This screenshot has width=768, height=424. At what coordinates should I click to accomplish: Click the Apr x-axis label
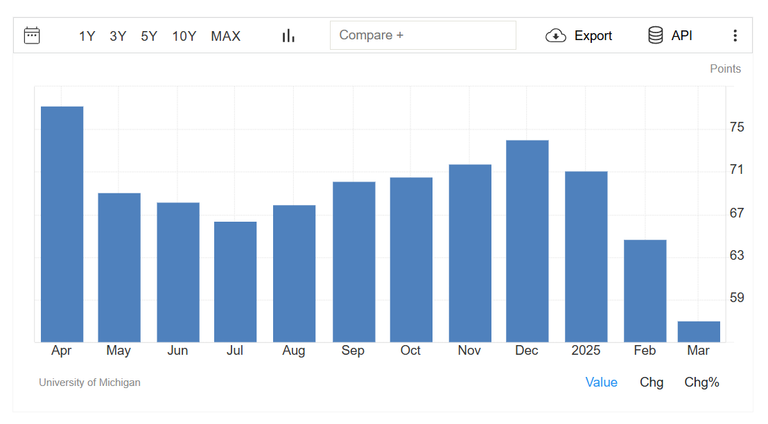click(x=61, y=351)
